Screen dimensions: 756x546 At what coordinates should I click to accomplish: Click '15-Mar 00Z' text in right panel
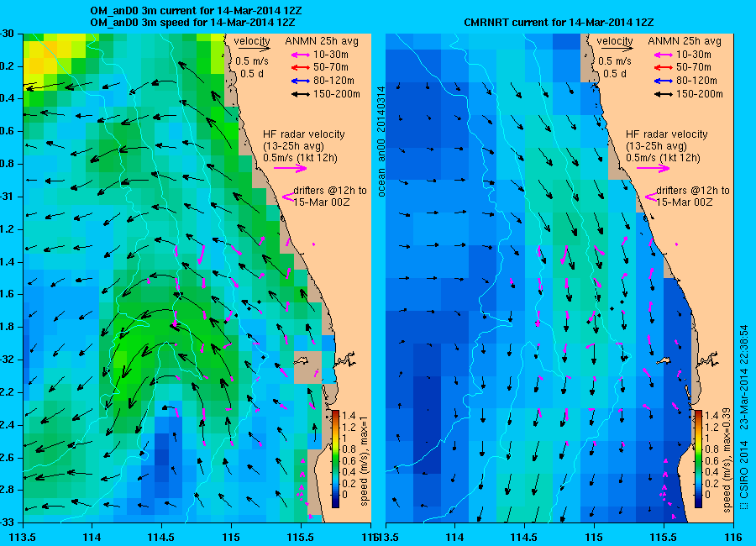coord(684,202)
